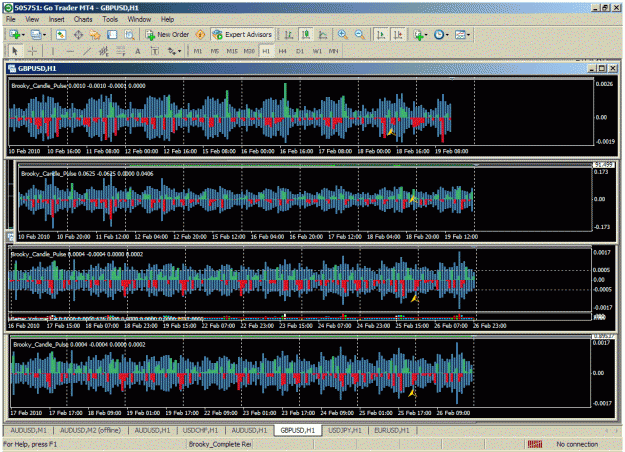Open the View menu
This screenshot has width=625, height=452.
32,19
